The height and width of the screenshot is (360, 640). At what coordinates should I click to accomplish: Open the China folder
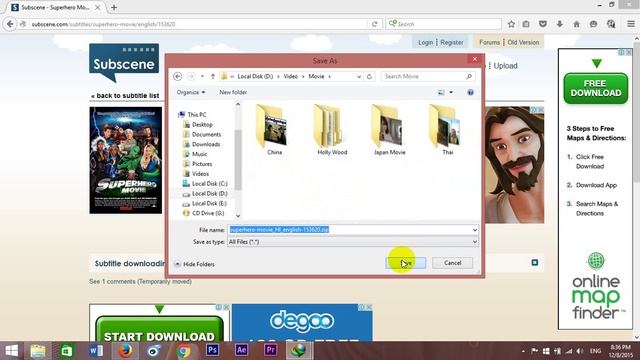point(274,130)
